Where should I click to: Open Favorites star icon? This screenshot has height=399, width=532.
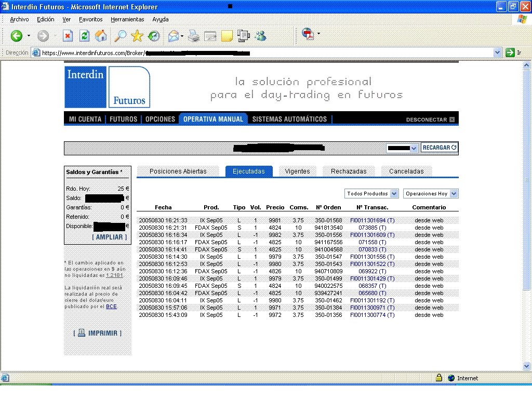137,36
